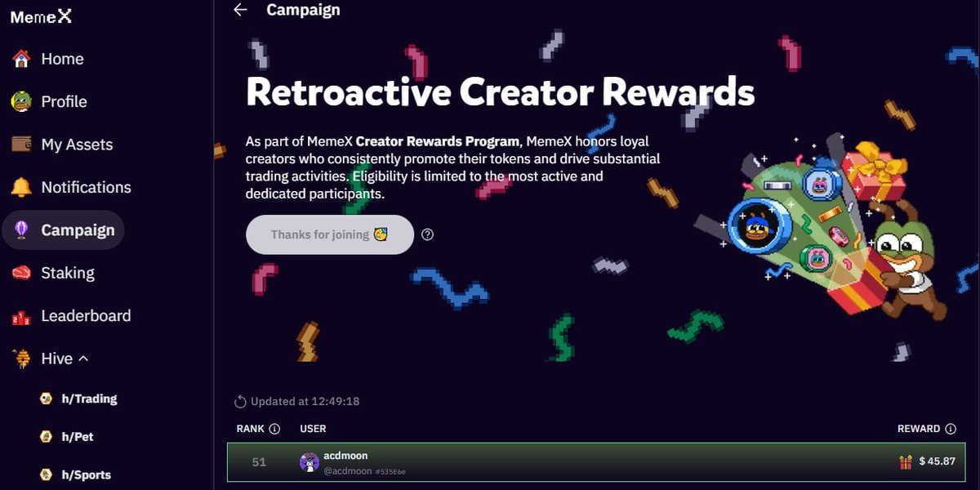
Task: Click the Updated at 12:49:18 text
Action: click(x=305, y=402)
